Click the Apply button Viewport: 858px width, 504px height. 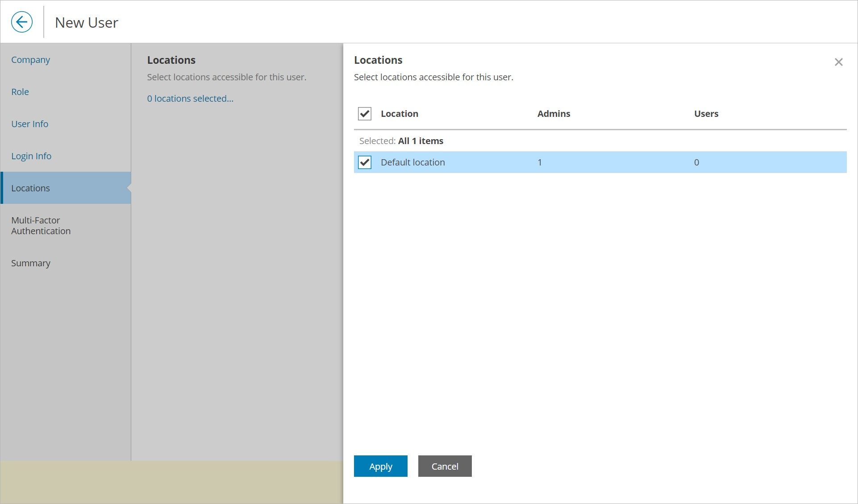click(380, 466)
